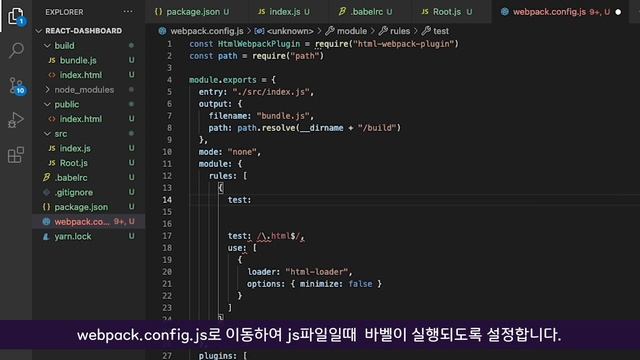The height and width of the screenshot is (360, 640).
Task: Click test breadcrumb segment
Action: point(441,31)
